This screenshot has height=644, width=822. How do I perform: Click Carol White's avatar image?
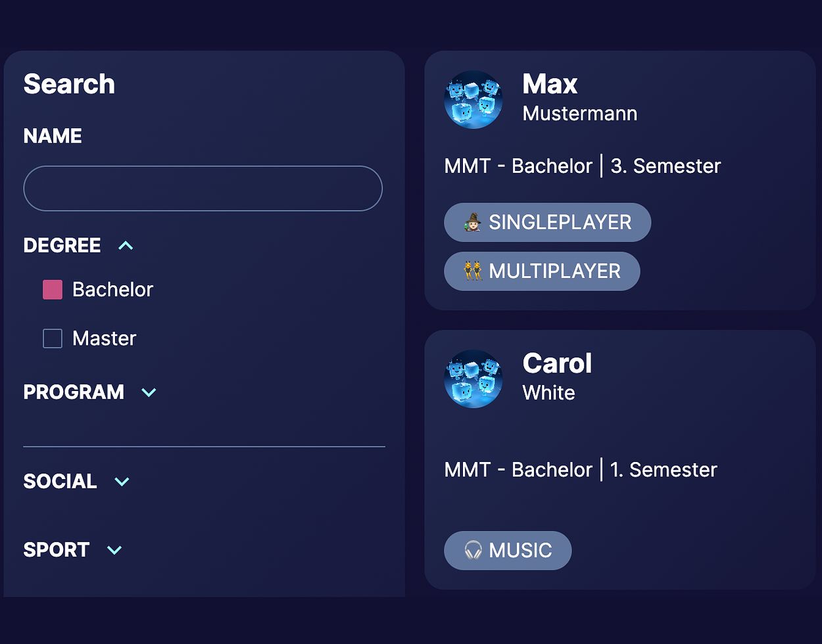click(473, 379)
